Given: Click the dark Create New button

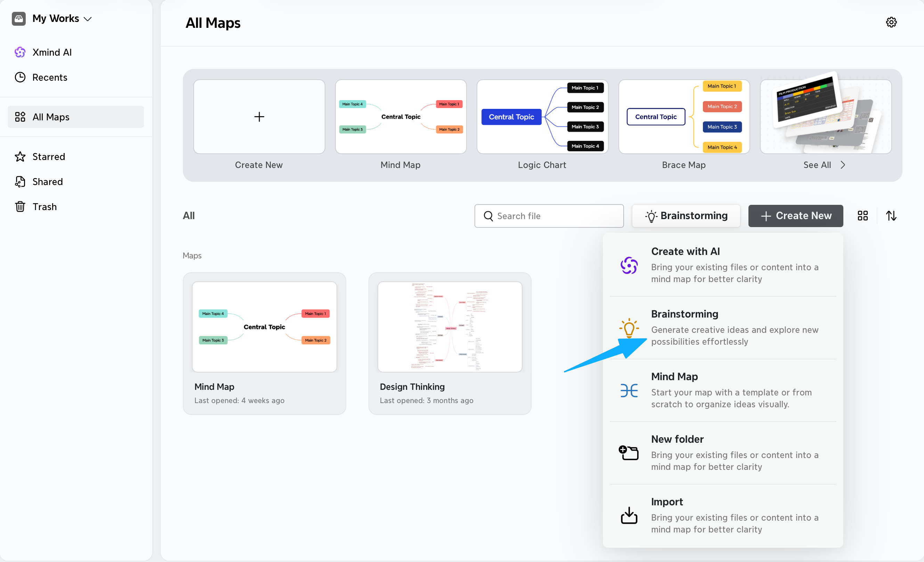Looking at the screenshot, I should click(796, 216).
